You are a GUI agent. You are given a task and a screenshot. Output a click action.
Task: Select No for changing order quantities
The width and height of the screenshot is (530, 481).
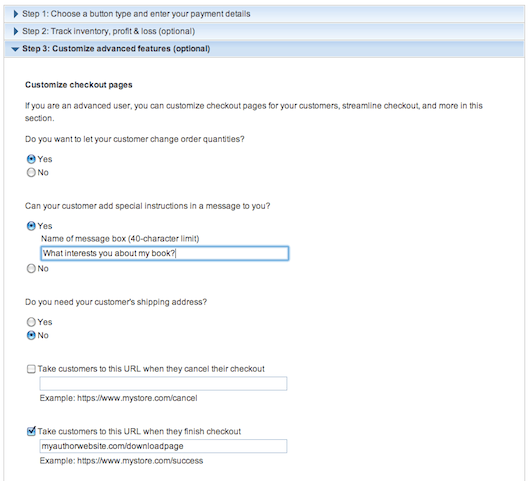31,172
